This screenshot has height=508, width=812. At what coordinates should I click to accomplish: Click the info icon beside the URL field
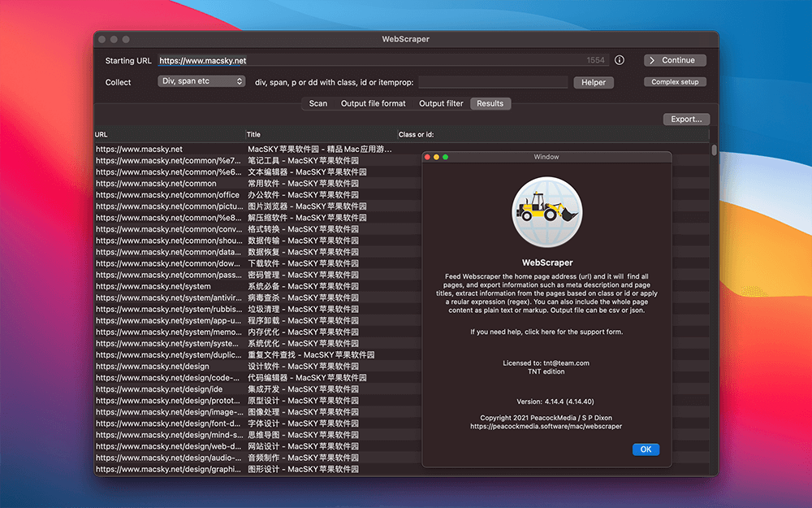click(620, 60)
